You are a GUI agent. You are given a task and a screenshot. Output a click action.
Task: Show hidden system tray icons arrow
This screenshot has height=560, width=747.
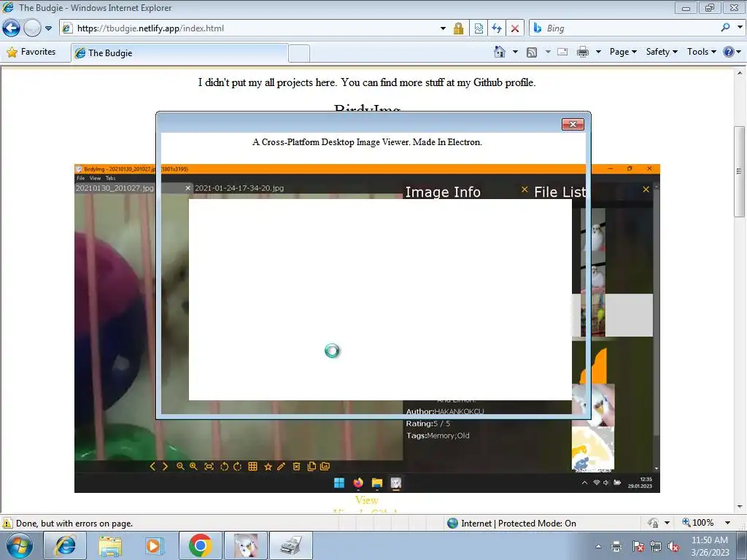(598, 546)
